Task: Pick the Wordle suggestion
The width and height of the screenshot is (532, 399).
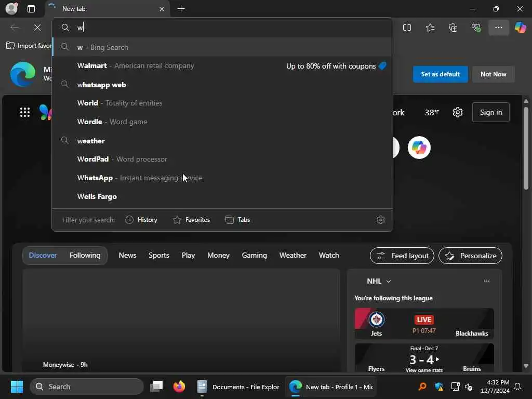Action: click(222, 122)
